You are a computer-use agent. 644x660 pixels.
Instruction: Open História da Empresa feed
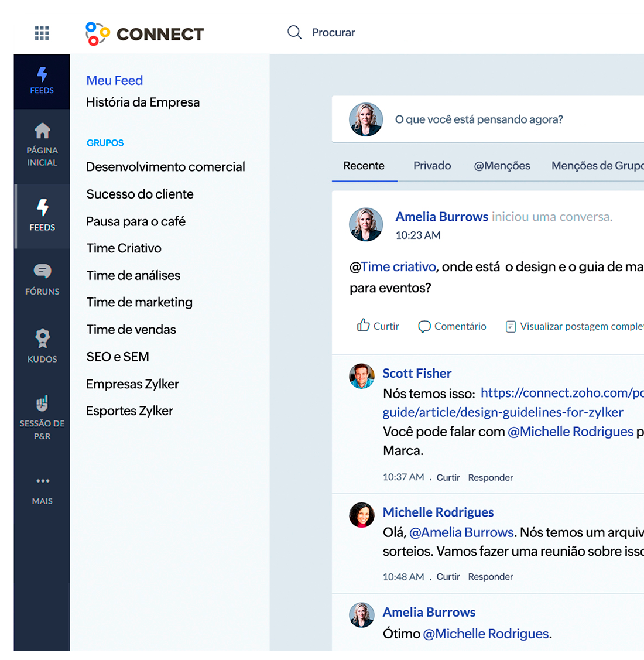click(143, 102)
